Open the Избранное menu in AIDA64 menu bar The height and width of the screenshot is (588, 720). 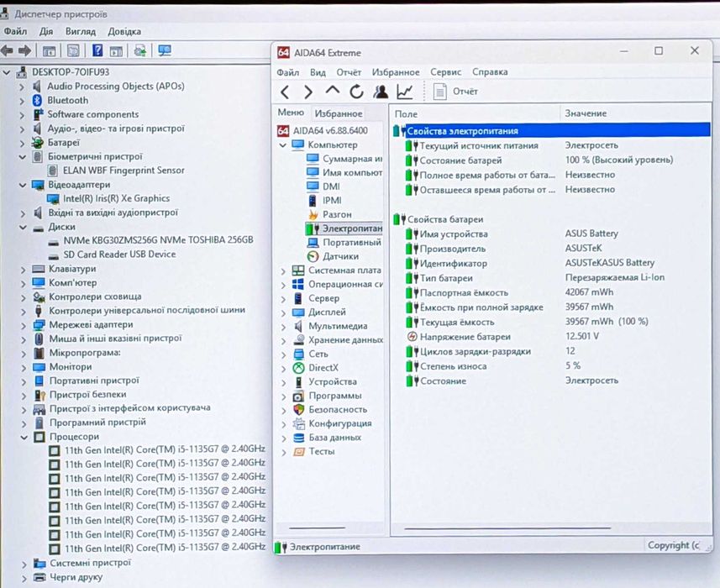(x=396, y=72)
